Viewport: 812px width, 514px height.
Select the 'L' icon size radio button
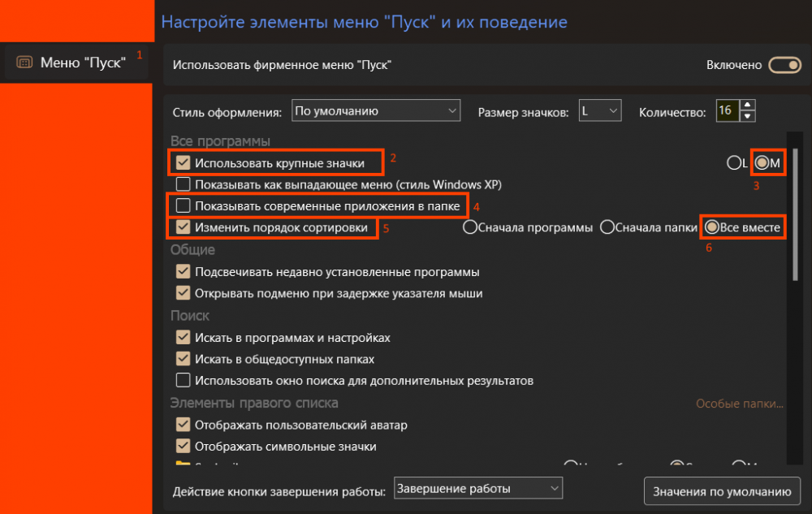click(x=735, y=162)
